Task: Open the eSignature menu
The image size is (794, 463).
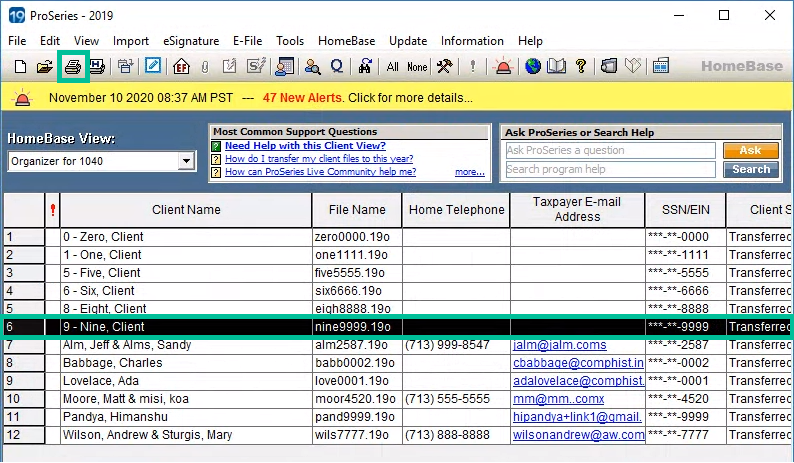Action: click(x=191, y=41)
